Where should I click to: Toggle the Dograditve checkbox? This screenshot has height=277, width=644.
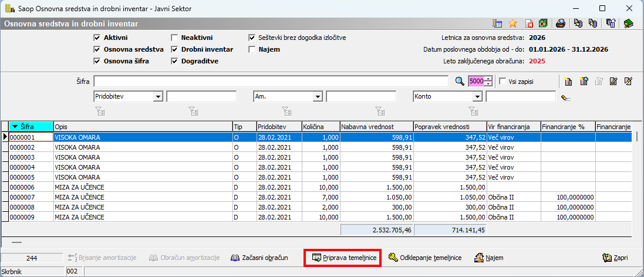tap(174, 62)
